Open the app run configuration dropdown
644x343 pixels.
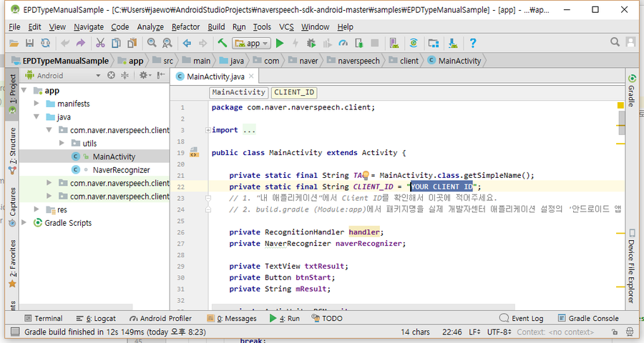coord(251,43)
